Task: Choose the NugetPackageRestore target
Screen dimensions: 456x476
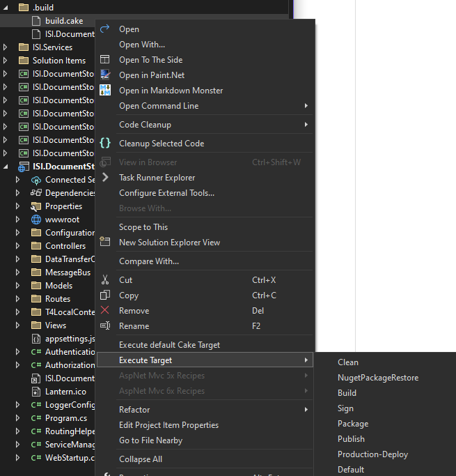Action: (377, 378)
